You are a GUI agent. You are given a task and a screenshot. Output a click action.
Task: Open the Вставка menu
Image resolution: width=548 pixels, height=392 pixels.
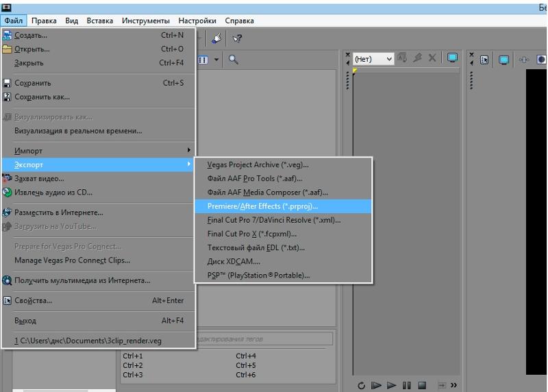pos(100,21)
